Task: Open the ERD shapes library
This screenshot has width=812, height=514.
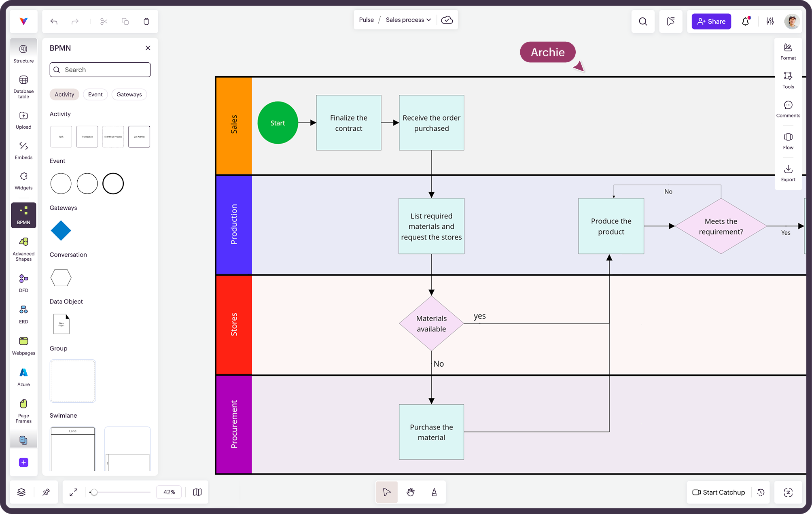Action: [23, 314]
